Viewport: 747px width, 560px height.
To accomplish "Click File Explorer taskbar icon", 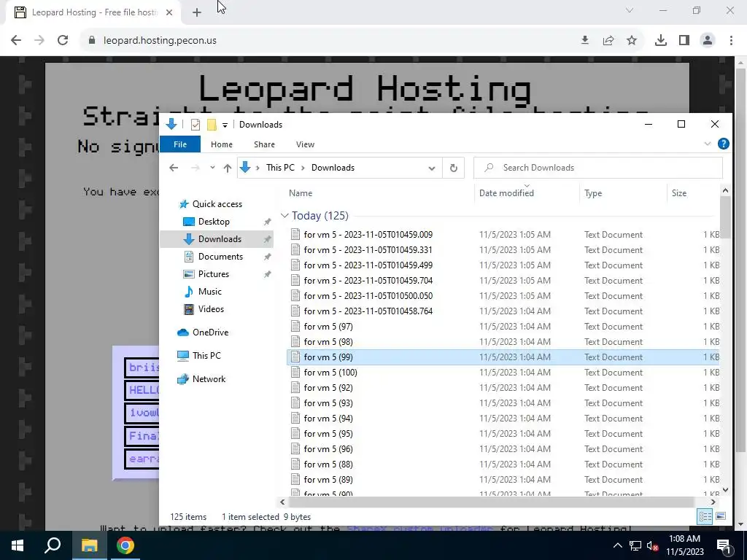I will tap(89, 545).
